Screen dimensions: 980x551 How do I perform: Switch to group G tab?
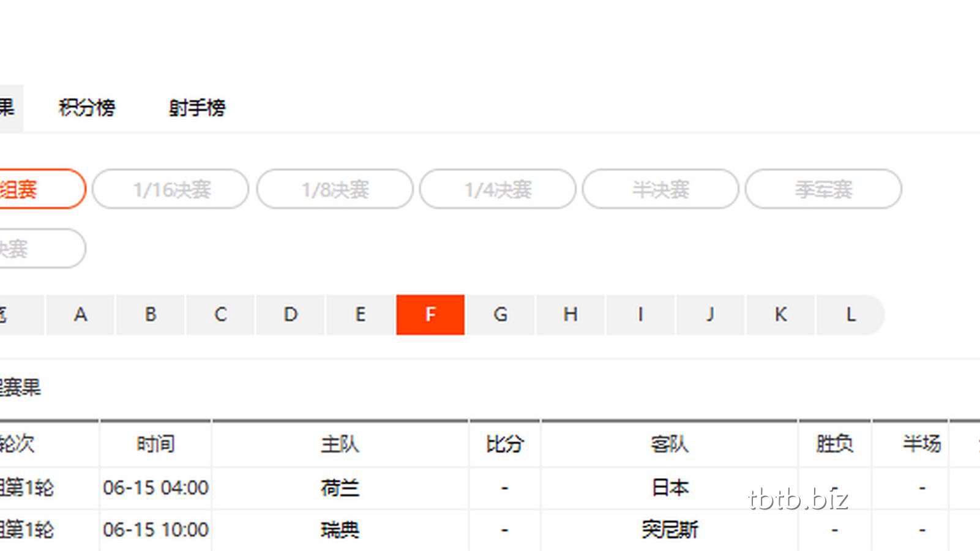501,315
